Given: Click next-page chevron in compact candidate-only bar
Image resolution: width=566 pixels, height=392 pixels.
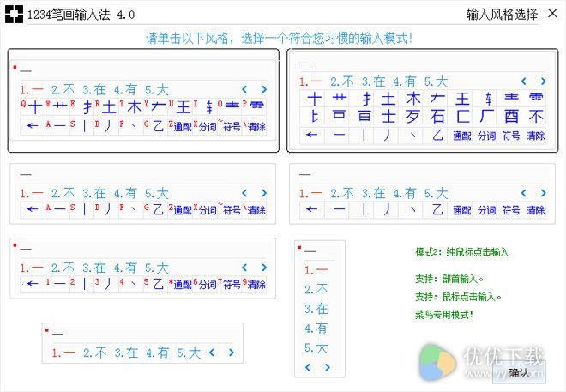Looking at the screenshot, I should click(231, 353).
